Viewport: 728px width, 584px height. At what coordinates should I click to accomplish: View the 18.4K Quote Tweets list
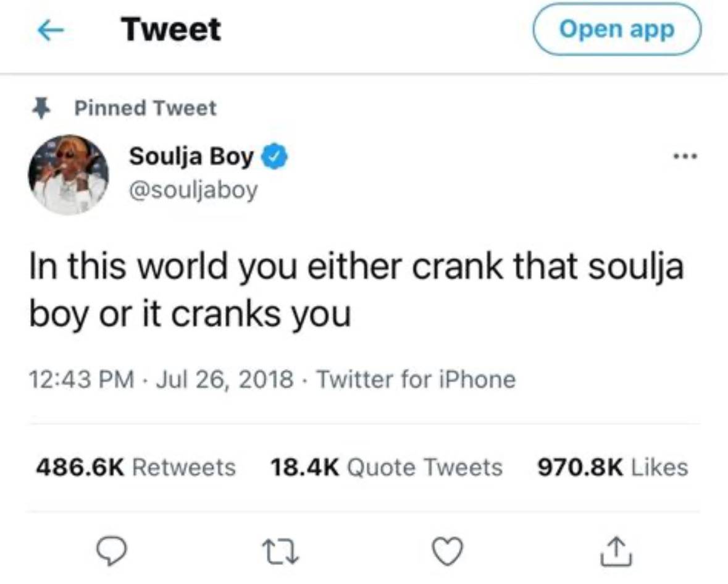click(x=387, y=467)
